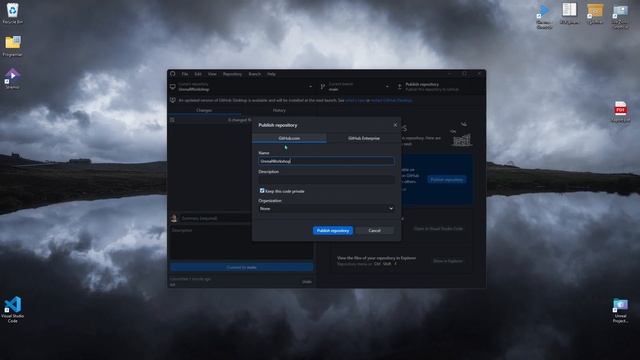Open the purple Visual Studio desktop shortcut
Image resolution: width=640 pixels, height=360 pixels.
13,78
